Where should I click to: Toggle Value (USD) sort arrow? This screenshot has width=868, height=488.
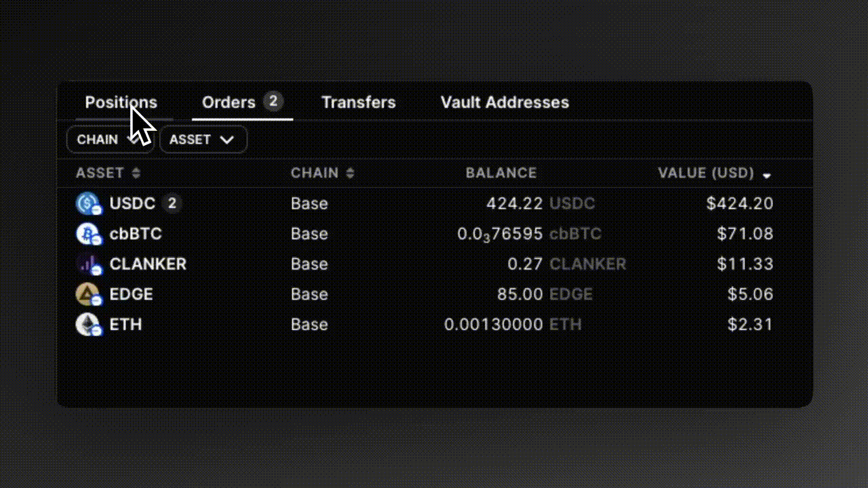[x=767, y=175]
